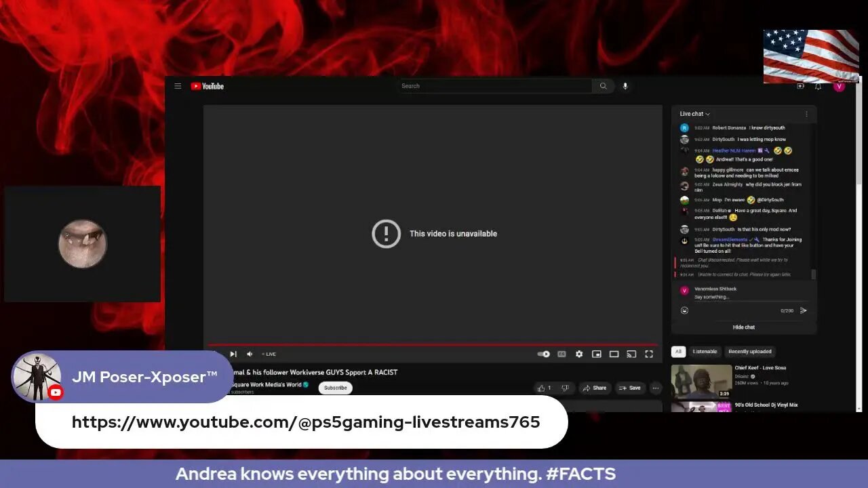This screenshot has height=488, width=868.
Task: Enter full screen mode
Action: click(649, 354)
